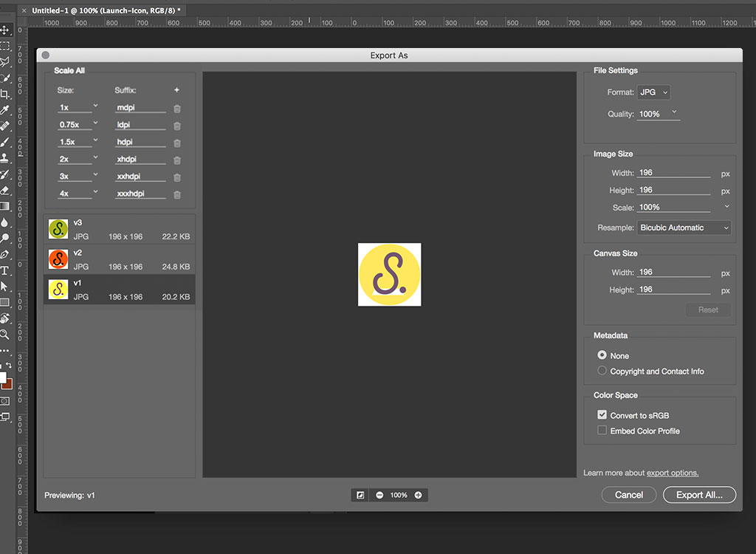Viewport: 756px width, 554px height.
Task: Select the None metadata option
Action: tap(602, 355)
